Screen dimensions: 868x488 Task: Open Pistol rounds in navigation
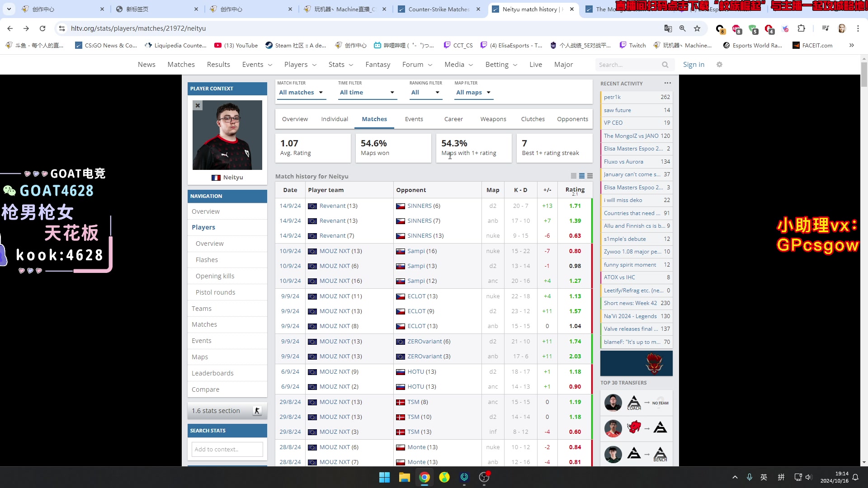point(215,292)
